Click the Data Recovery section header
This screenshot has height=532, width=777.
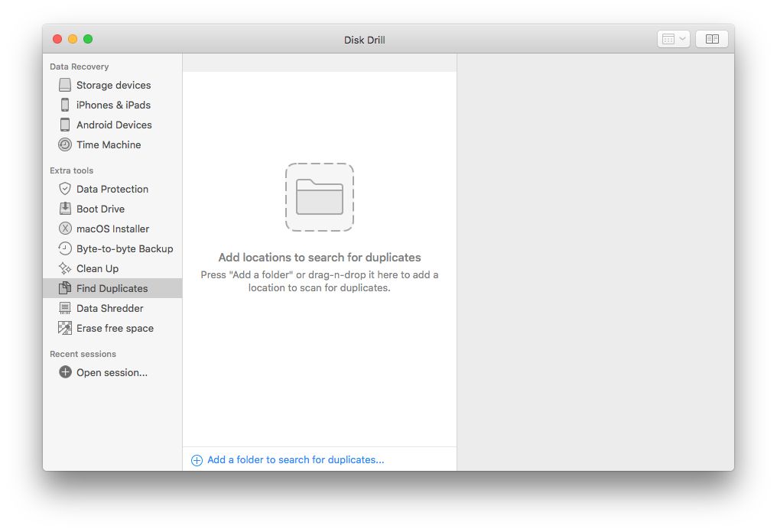80,66
